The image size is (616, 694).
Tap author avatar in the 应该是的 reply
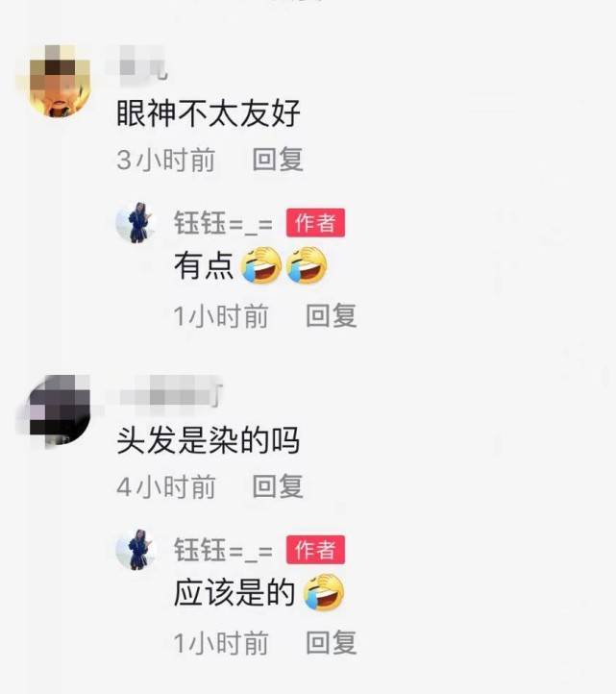click(137, 550)
